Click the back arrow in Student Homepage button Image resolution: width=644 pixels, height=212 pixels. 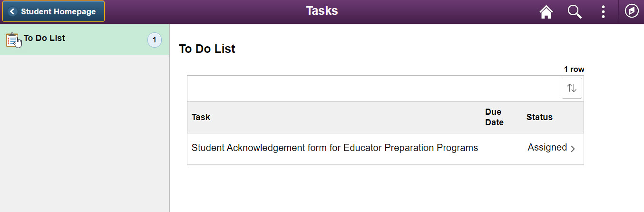(x=12, y=11)
